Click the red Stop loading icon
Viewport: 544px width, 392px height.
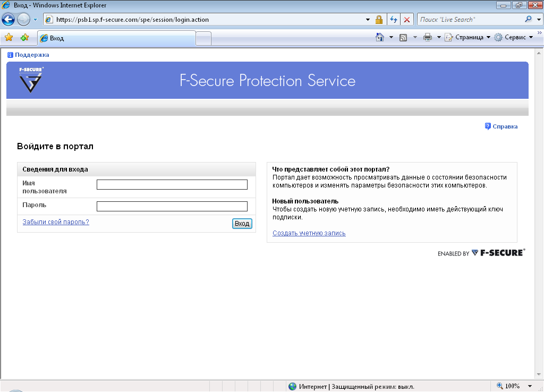[407, 20]
